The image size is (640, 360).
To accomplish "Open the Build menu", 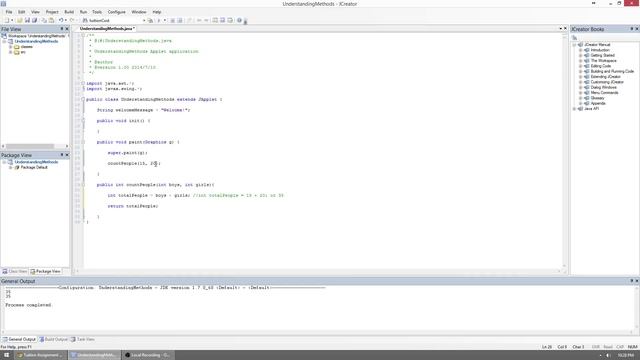I will click(69, 12).
